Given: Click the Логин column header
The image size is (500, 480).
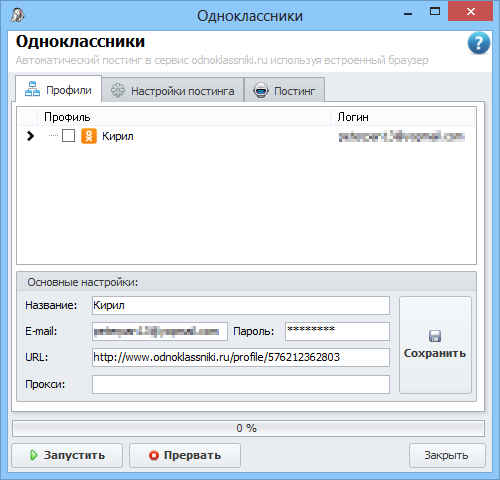Looking at the screenshot, I should coord(402,117).
